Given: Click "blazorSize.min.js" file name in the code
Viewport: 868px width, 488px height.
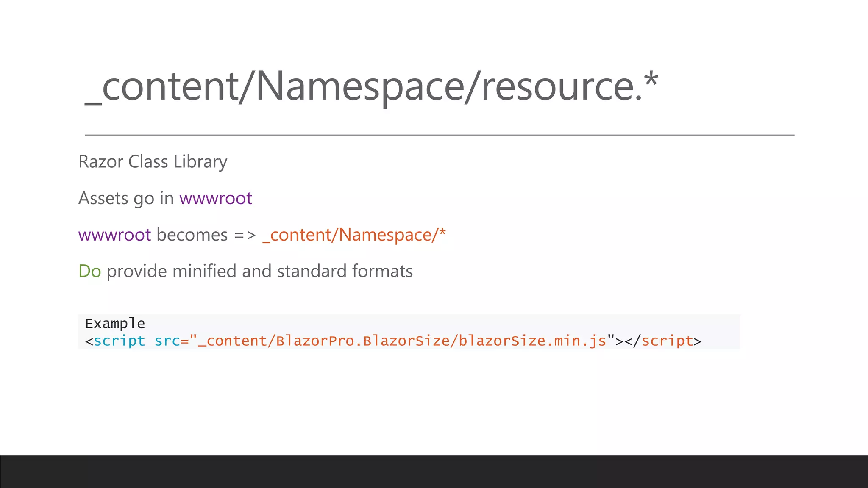Looking at the screenshot, I should click(x=532, y=341).
